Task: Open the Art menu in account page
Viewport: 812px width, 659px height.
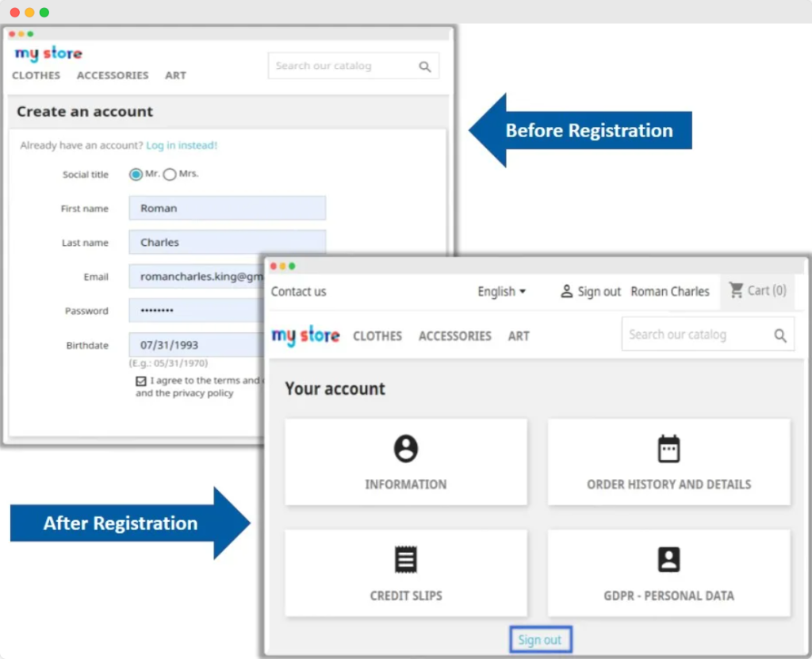Action: (519, 335)
